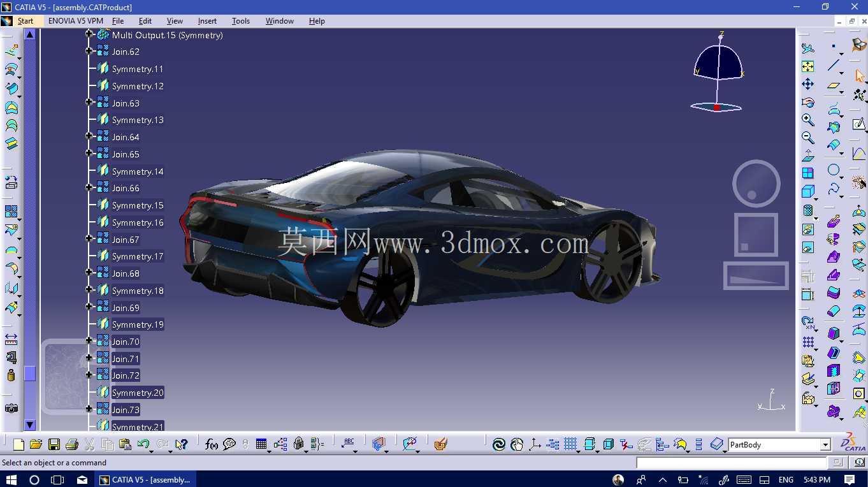Open the Windows Task View icon

[57, 479]
